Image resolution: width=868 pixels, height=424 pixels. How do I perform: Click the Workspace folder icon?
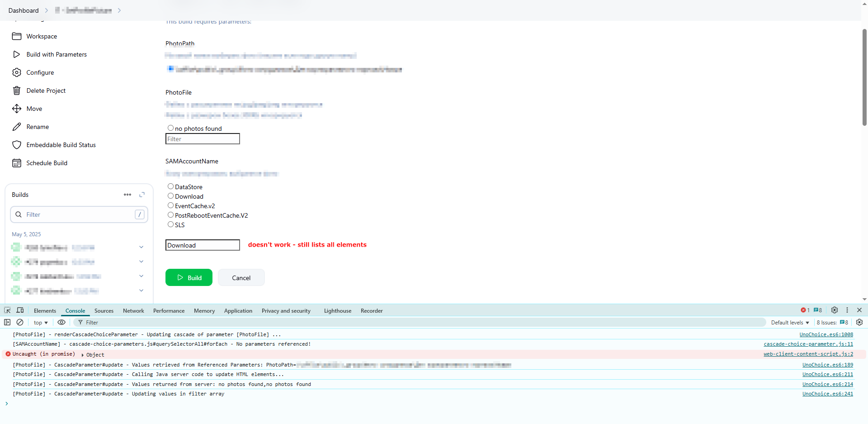(17, 36)
